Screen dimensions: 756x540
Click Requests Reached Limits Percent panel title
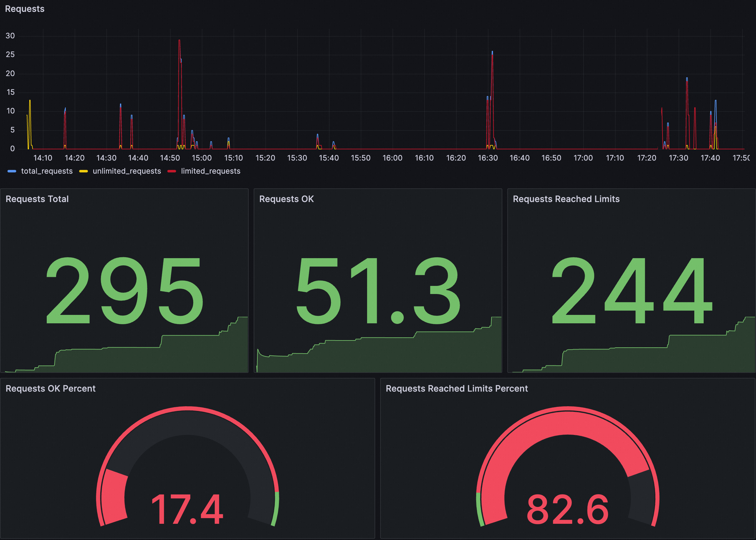(457, 389)
